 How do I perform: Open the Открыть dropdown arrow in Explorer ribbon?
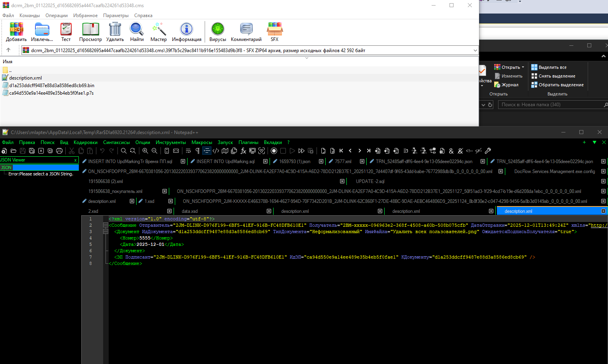[x=523, y=67]
